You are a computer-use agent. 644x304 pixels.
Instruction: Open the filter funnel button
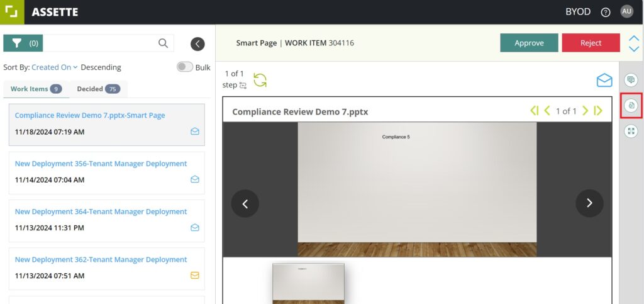23,43
